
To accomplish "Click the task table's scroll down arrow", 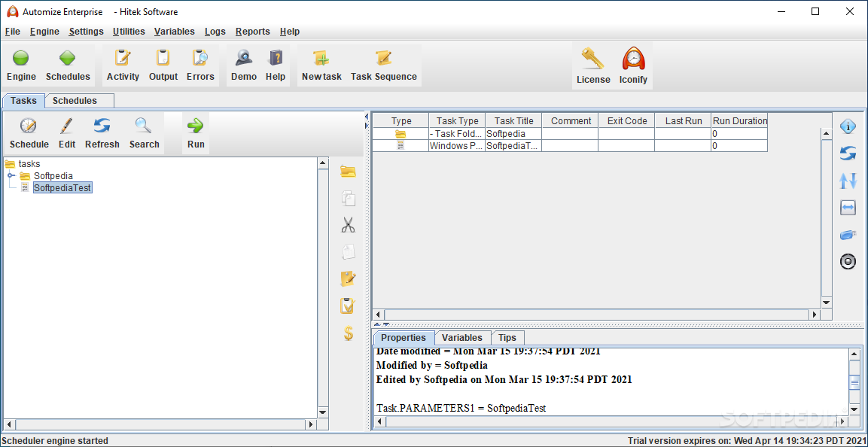I will coord(827,303).
